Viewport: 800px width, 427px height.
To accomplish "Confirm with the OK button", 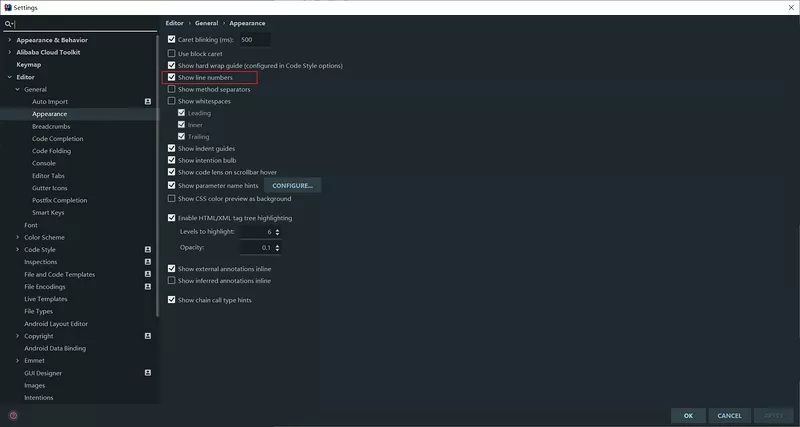I will (688, 415).
